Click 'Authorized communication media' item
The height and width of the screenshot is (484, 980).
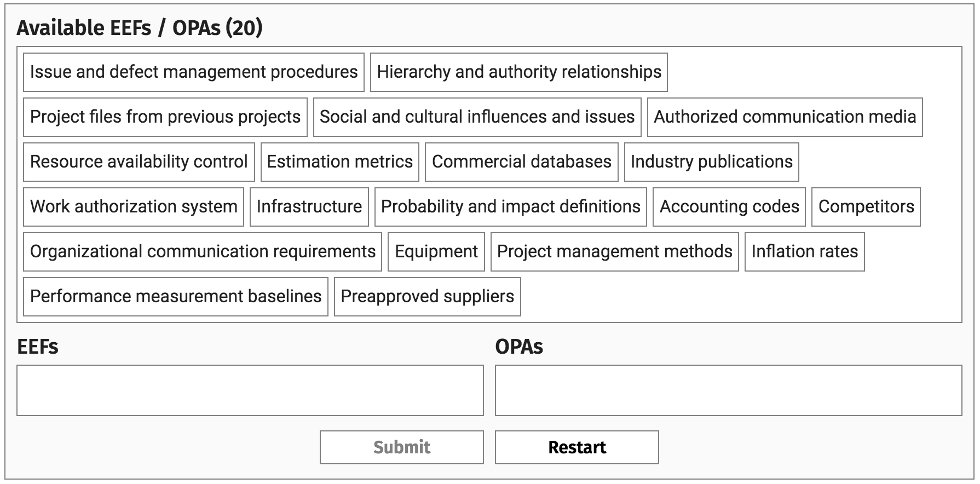tap(785, 117)
